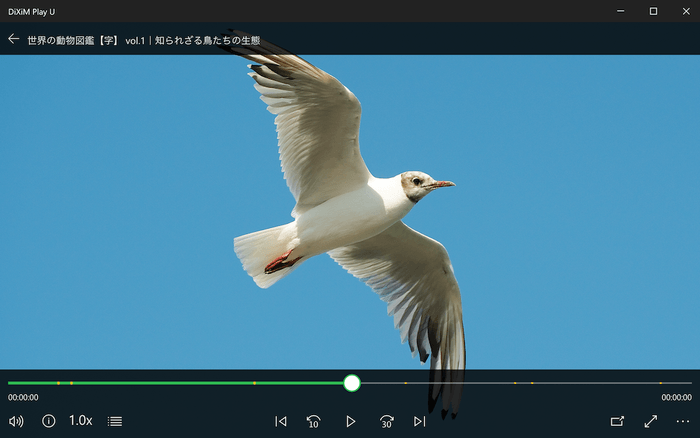This screenshot has height=438, width=700.
Task: Open the more options ellipsis menu
Action: click(683, 421)
